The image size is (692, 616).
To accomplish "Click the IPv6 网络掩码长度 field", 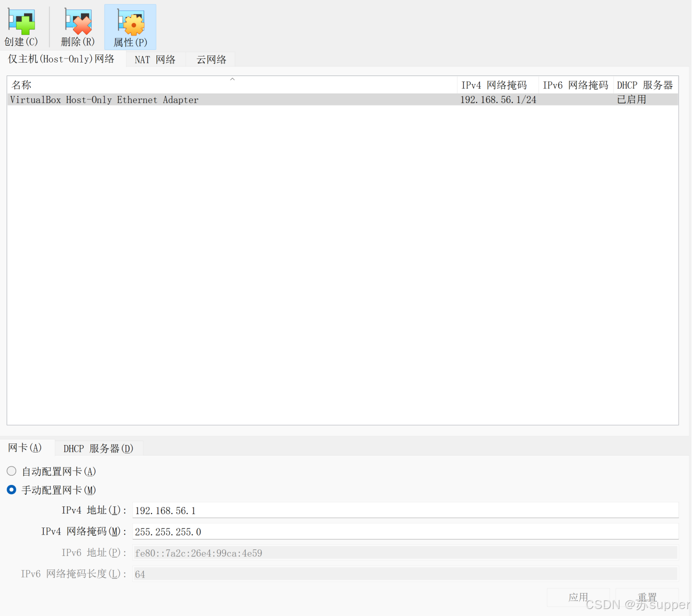I will [x=405, y=574].
